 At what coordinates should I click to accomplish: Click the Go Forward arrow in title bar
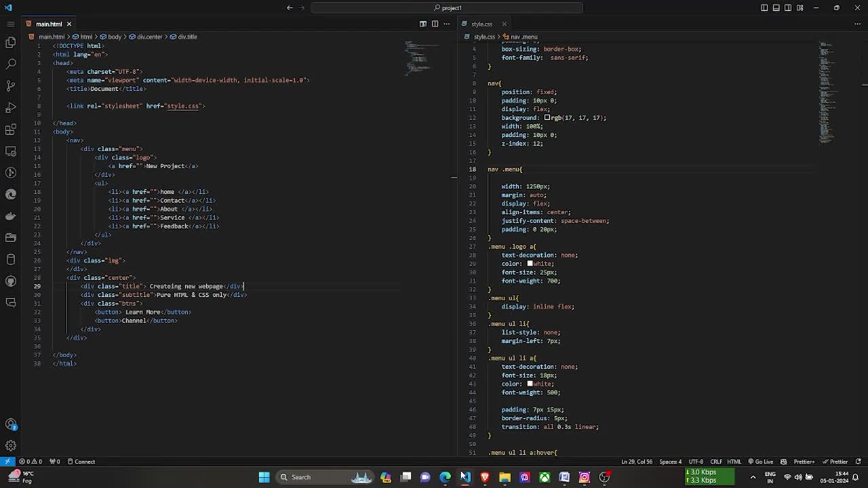(x=302, y=8)
